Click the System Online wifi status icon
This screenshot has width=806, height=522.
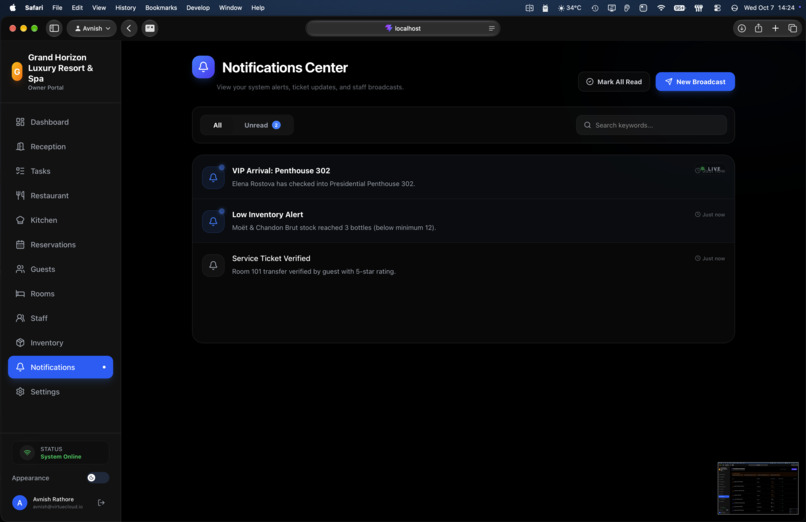pyautogui.click(x=27, y=453)
